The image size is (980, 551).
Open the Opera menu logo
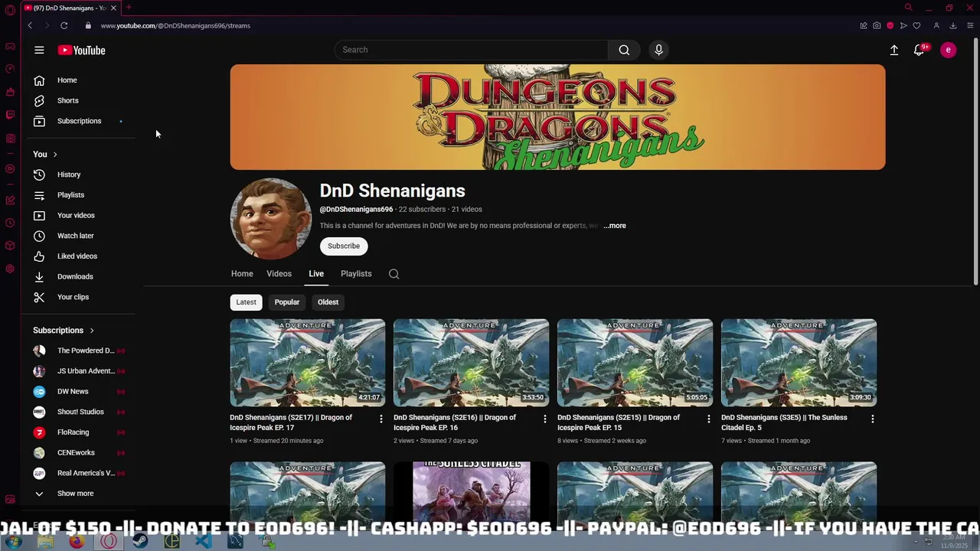tap(10, 9)
